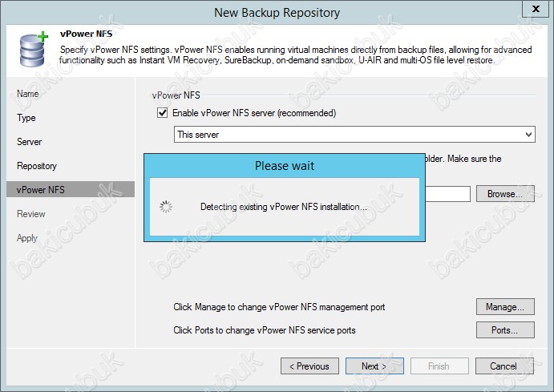Go to the Review wizard step
Viewport: 554px width, 392px height.
pos(30,214)
